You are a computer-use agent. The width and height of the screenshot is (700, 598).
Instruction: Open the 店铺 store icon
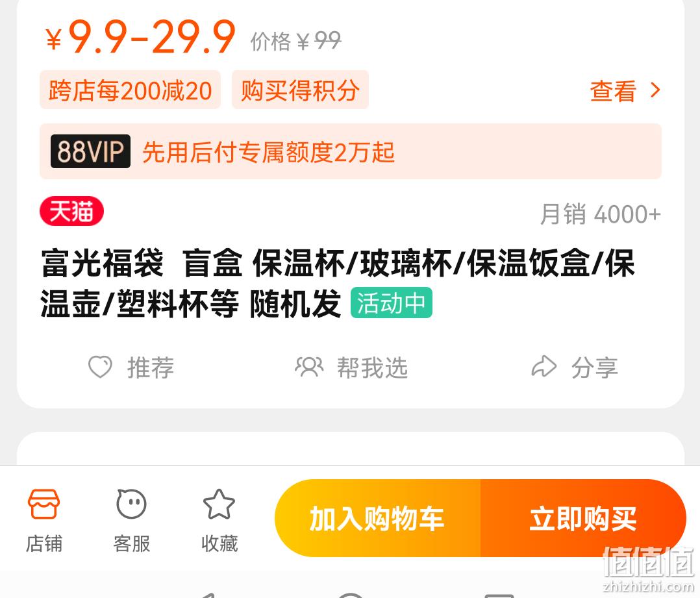44,504
